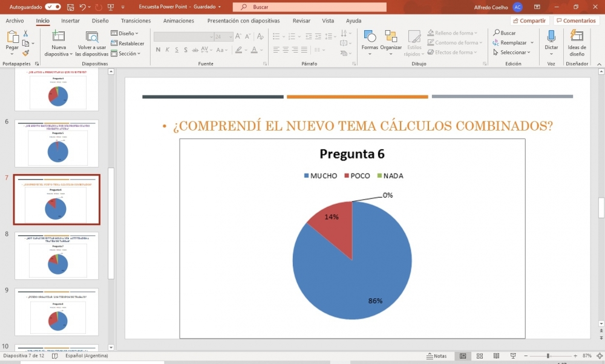Adjust the zoom slider
Viewport: 605px width, 364px height.
pyautogui.click(x=548, y=356)
